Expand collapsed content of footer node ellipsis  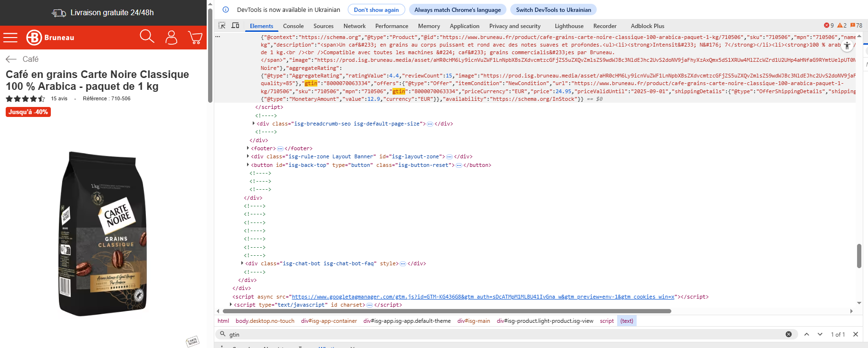pos(280,149)
